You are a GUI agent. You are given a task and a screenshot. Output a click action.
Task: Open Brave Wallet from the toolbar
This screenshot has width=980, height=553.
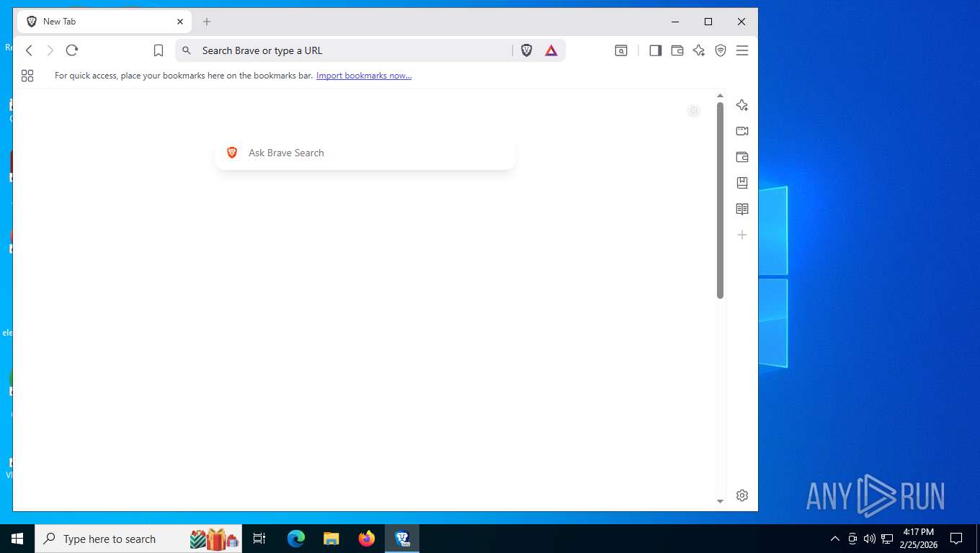click(677, 50)
